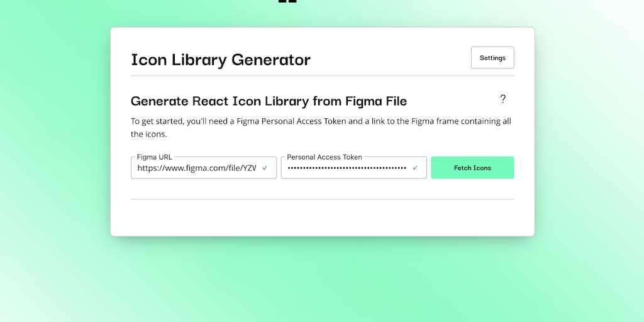The image size is (644, 322).
Task: Click the "Personal Access Token" field label
Action: coord(325,157)
